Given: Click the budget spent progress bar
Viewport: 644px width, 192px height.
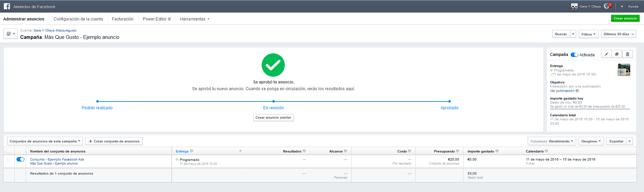Looking at the screenshot, I should point(590,109).
